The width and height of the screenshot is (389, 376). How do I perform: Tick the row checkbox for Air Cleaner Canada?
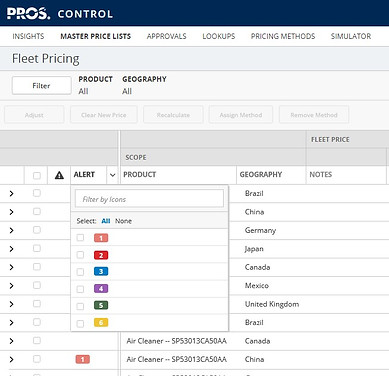pyautogui.click(x=37, y=340)
